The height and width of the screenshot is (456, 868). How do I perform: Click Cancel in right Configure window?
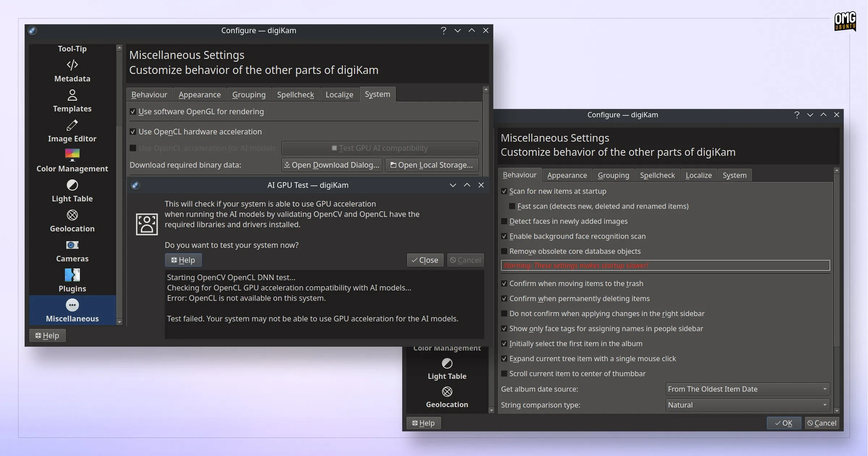point(822,423)
